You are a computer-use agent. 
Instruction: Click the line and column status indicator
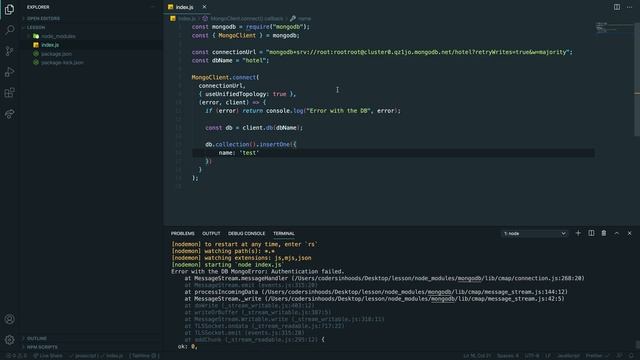(x=477, y=356)
